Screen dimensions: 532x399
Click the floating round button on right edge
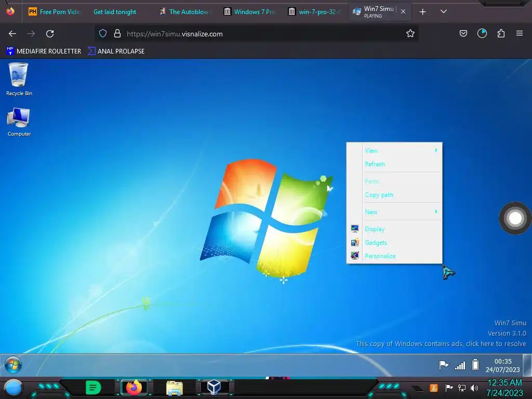click(515, 218)
